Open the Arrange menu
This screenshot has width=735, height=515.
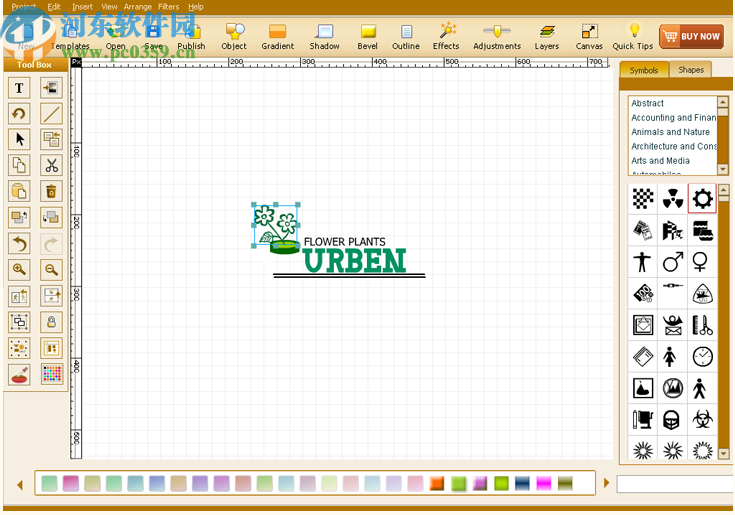138,7
